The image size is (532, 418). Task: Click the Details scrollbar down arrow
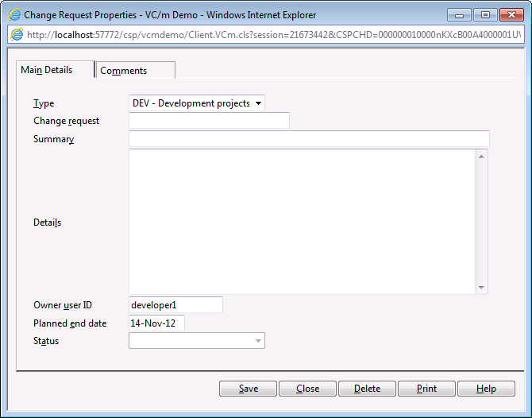click(482, 287)
